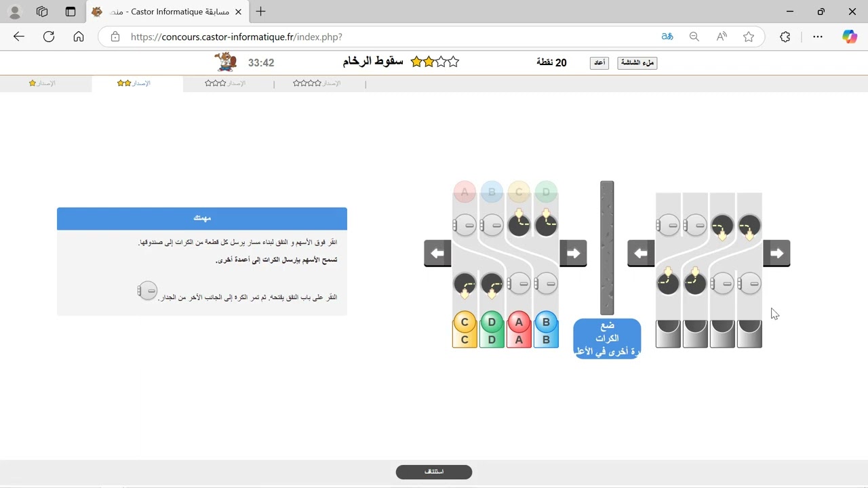Image resolution: width=868 pixels, height=488 pixels.
Task: Toggle right board upper door in first column
Action: pyautogui.click(x=668, y=225)
